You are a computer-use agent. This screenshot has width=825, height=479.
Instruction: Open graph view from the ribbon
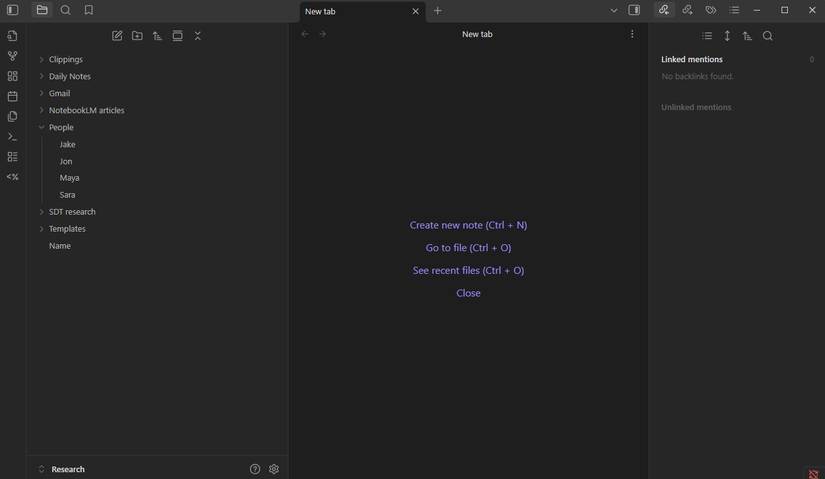13,56
